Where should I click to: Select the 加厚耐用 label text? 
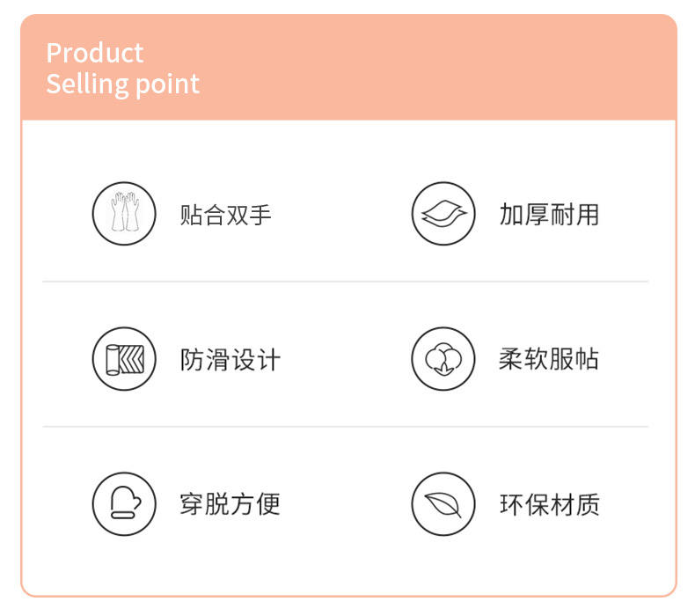coord(549,214)
